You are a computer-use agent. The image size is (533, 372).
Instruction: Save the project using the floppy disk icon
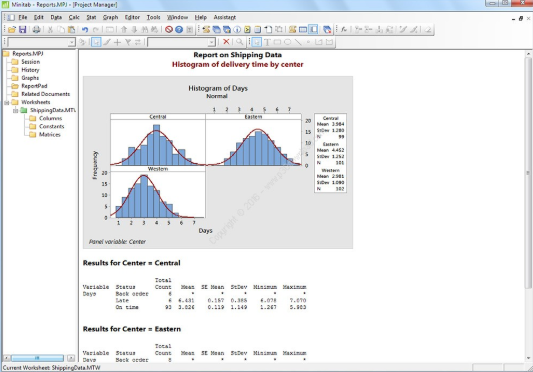(22, 30)
